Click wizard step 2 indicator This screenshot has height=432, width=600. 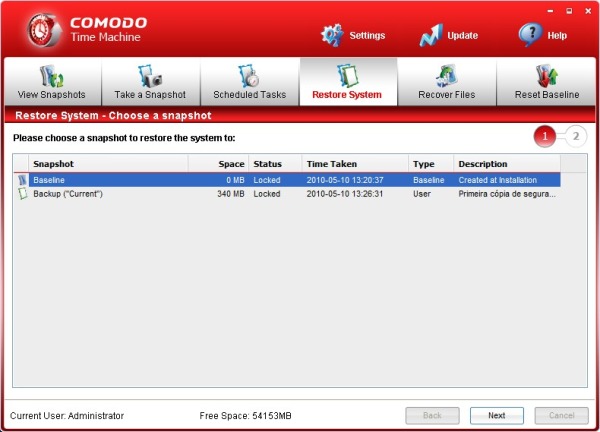(x=576, y=136)
